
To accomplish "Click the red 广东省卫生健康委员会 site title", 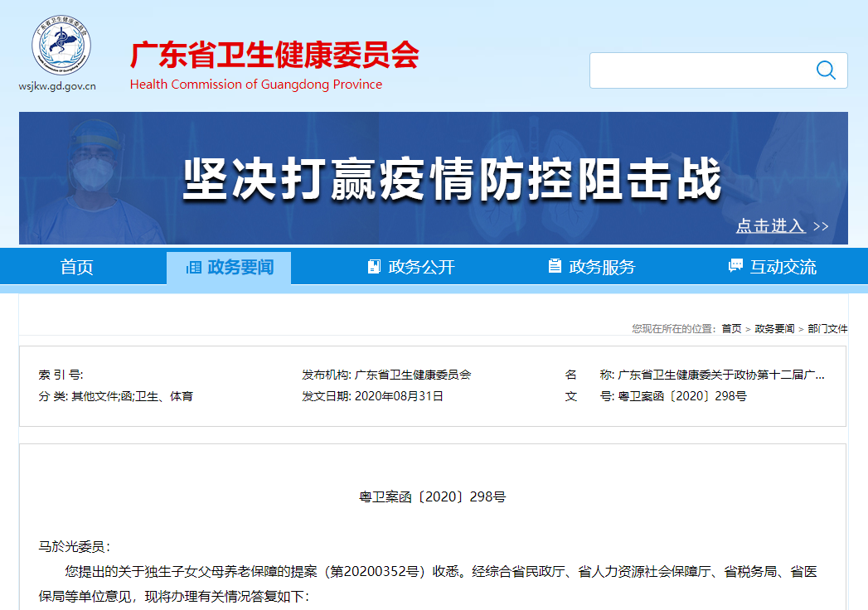I will pos(274,56).
